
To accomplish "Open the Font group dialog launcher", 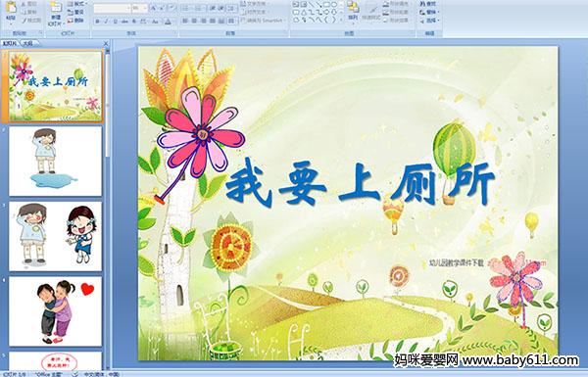I will tap(175, 33).
